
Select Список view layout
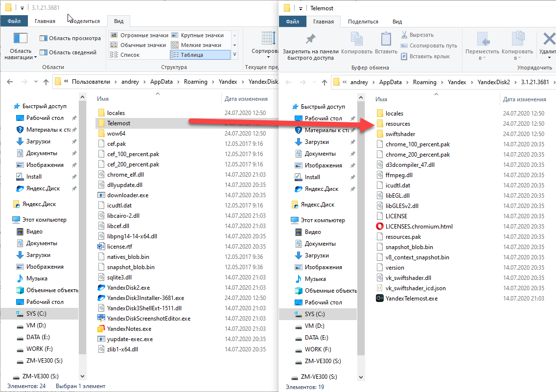click(x=125, y=55)
